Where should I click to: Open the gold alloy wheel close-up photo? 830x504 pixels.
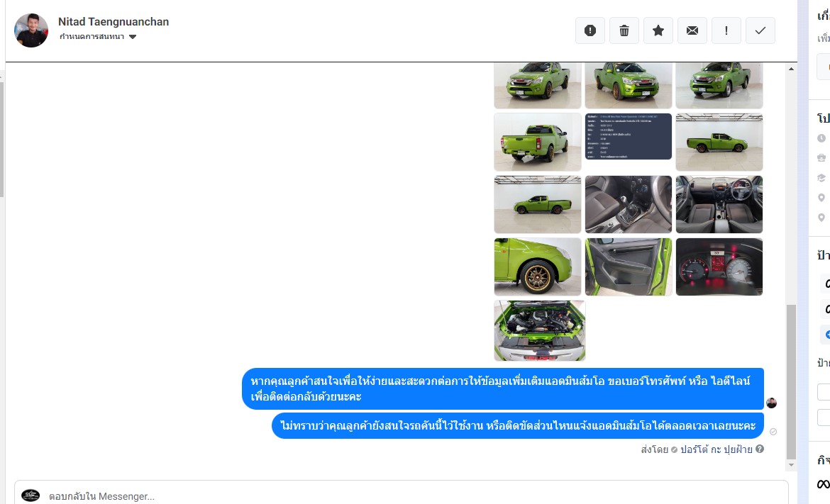pyautogui.click(x=538, y=267)
